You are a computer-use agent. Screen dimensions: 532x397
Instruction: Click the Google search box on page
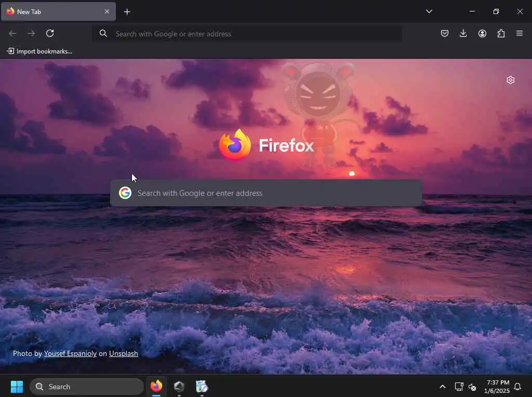coord(266,193)
